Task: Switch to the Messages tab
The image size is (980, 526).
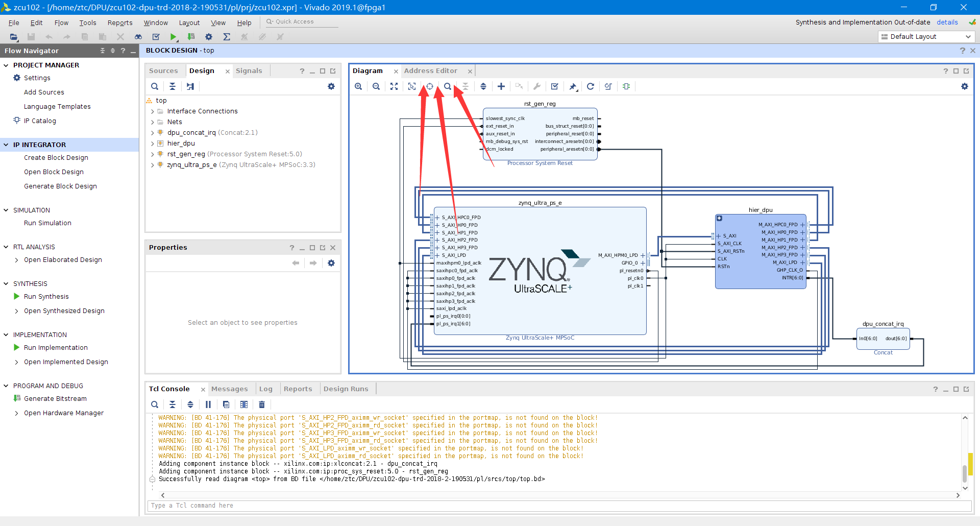Action: 229,389
